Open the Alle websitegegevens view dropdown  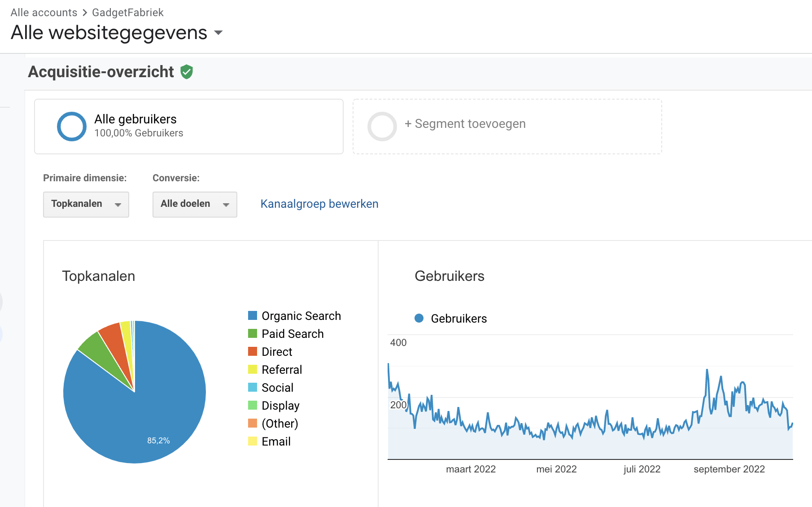218,32
